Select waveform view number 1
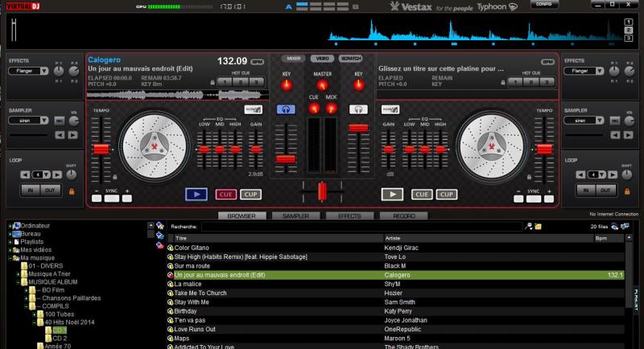This screenshot has width=644, height=349. [629, 23]
